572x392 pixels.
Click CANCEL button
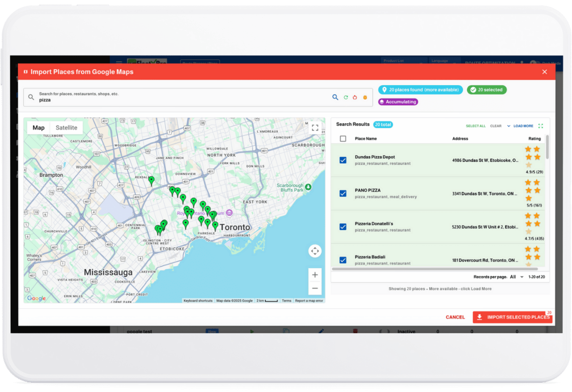tap(455, 317)
